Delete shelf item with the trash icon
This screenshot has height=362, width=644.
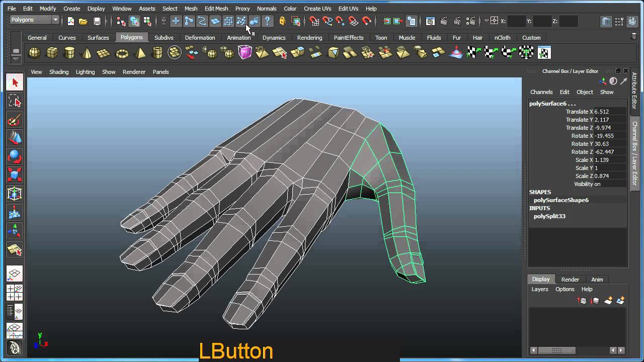[634, 36]
